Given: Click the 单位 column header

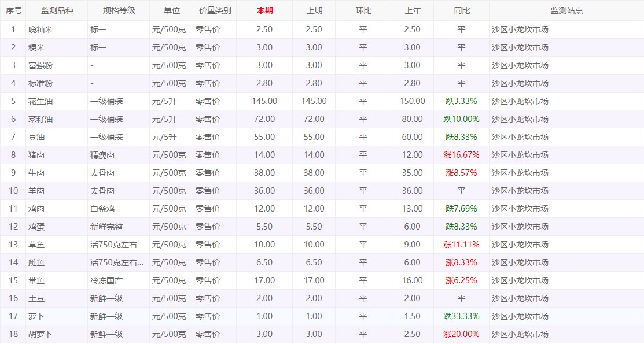Looking at the screenshot, I should pyautogui.click(x=171, y=10).
